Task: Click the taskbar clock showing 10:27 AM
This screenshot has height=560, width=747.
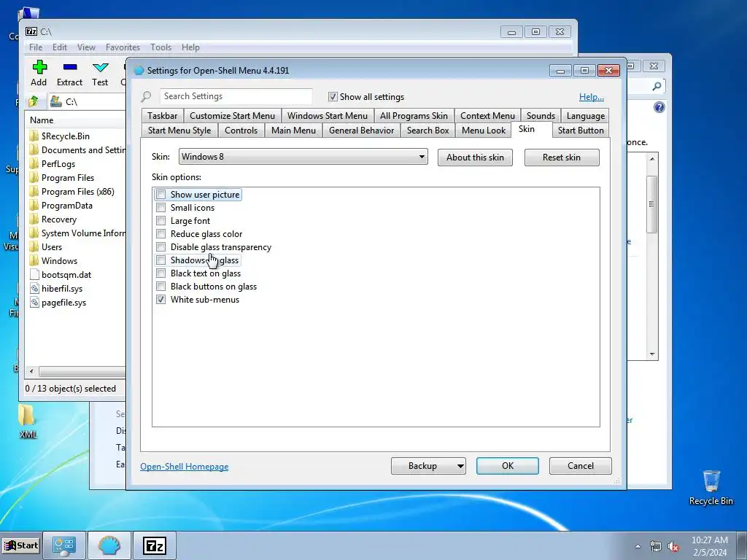Action: (x=709, y=546)
